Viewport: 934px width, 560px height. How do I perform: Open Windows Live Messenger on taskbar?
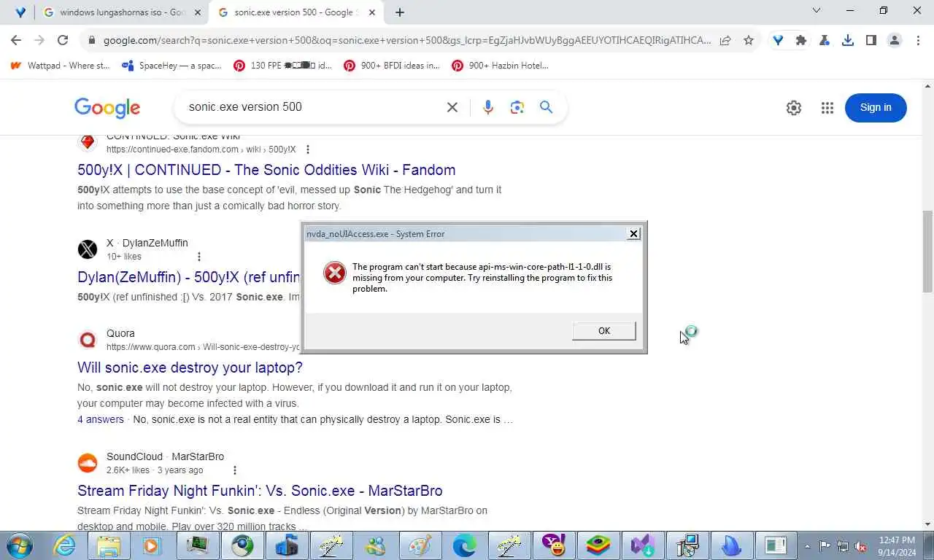(376, 545)
